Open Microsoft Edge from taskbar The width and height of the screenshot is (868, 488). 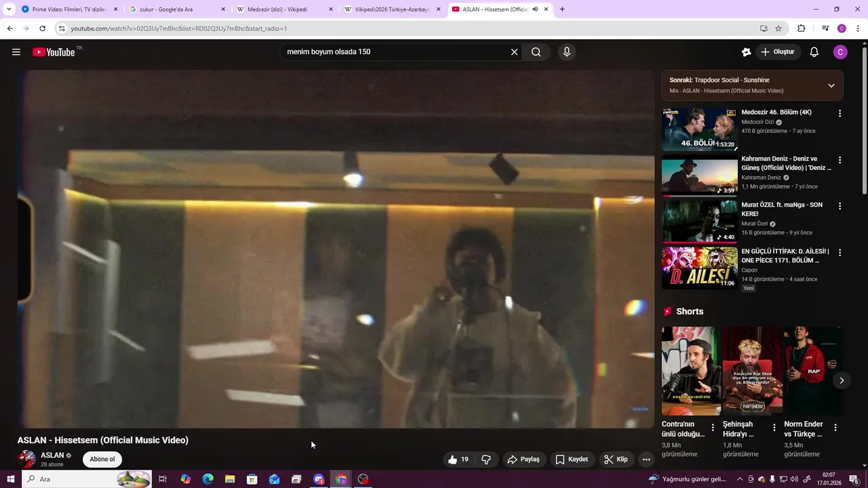208,479
